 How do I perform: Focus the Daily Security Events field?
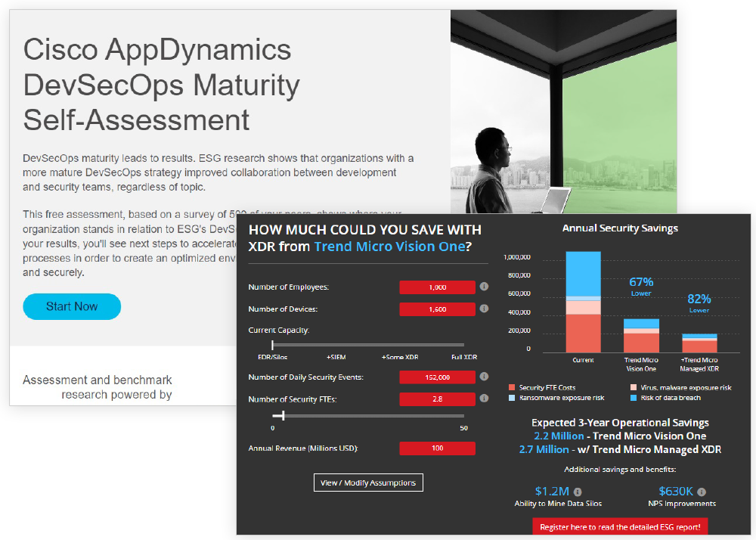click(437, 377)
